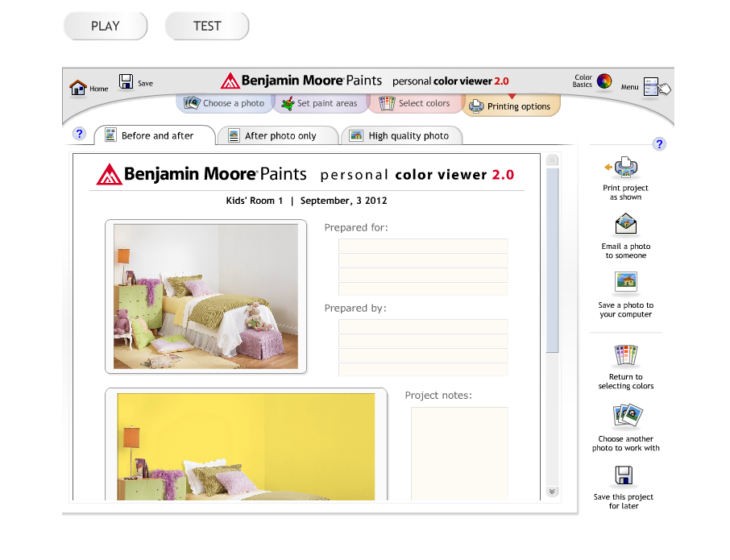Click last Prepared for input line
Screen dimensions: 730x560
pyautogui.click(x=423, y=289)
